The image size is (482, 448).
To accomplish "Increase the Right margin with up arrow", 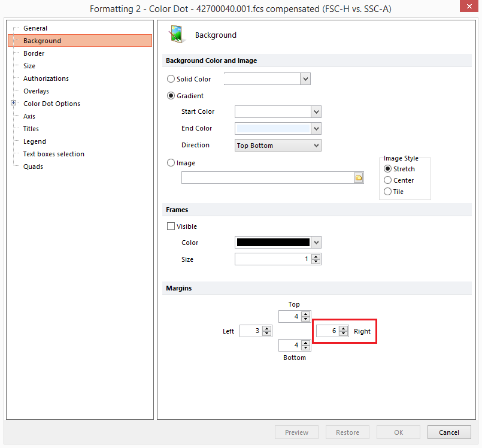I will click(x=343, y=328).
